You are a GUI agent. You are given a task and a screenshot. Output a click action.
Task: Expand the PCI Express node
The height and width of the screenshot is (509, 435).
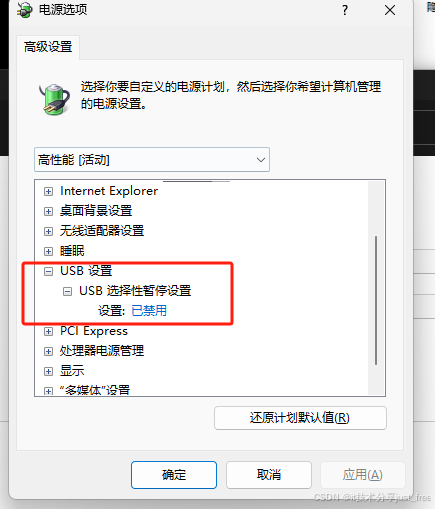tap(49, 331)
